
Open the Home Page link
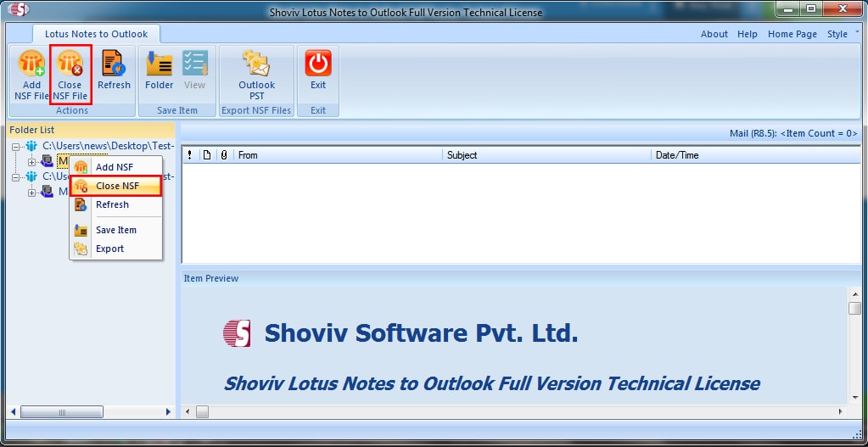[x=792, y=34]
